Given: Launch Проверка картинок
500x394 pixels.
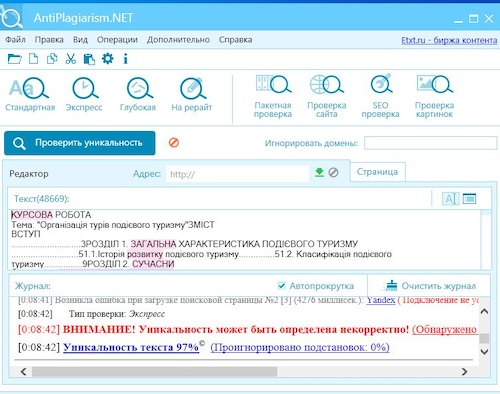Looking at the screenshot, I should (x=434, y=97).
